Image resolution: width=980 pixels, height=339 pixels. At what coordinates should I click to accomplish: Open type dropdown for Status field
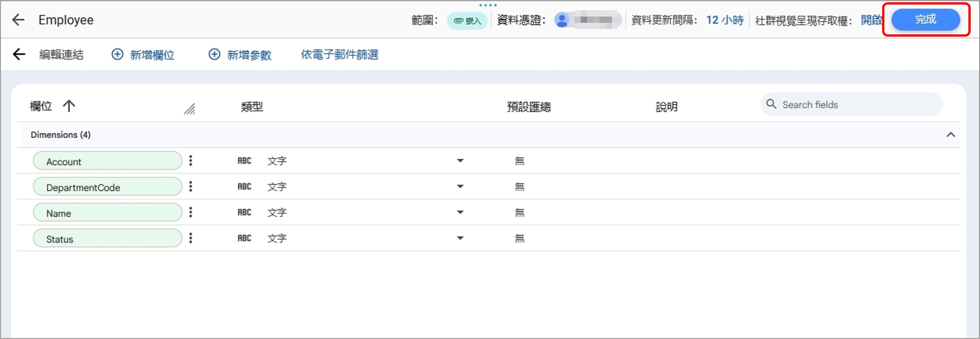coord(460,238)
